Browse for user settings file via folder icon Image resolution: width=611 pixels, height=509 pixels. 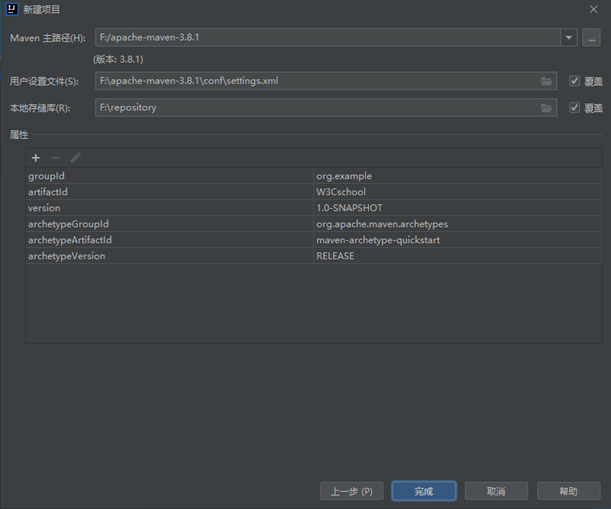coord(547,80)
